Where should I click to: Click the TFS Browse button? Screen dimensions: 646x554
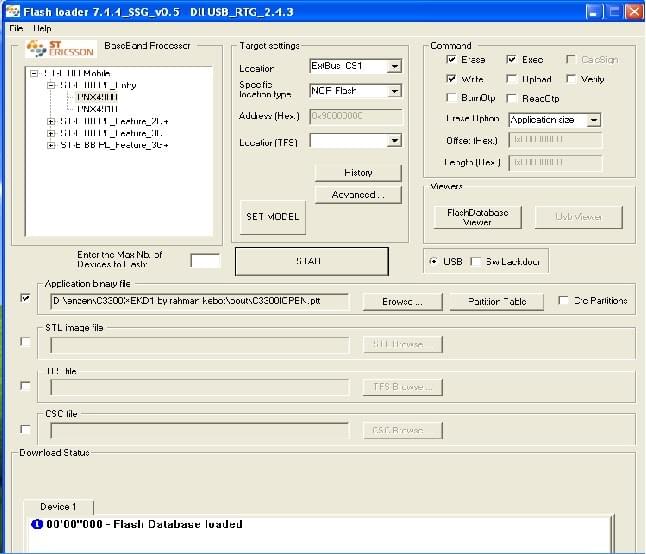[x=403, y=387]
